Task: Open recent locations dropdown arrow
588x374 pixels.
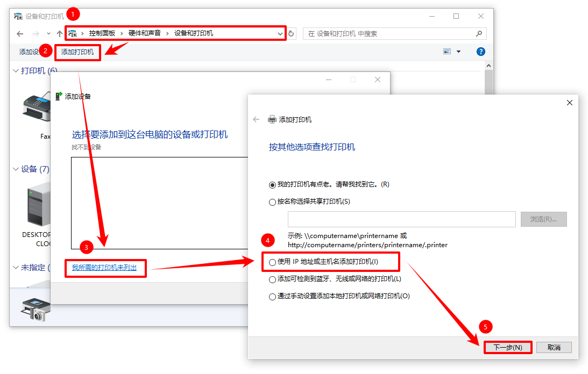Action: pyautogui.click(x=48, y=34)
